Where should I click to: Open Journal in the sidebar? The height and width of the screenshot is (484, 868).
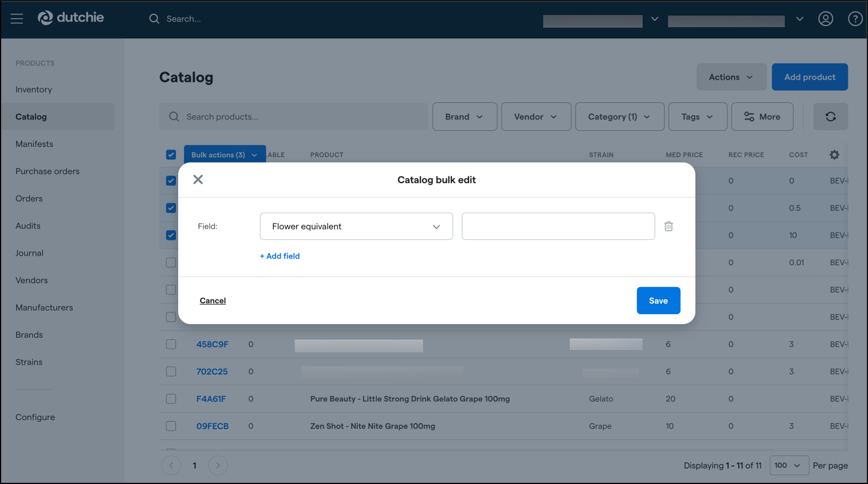click(x=29, y=253)
